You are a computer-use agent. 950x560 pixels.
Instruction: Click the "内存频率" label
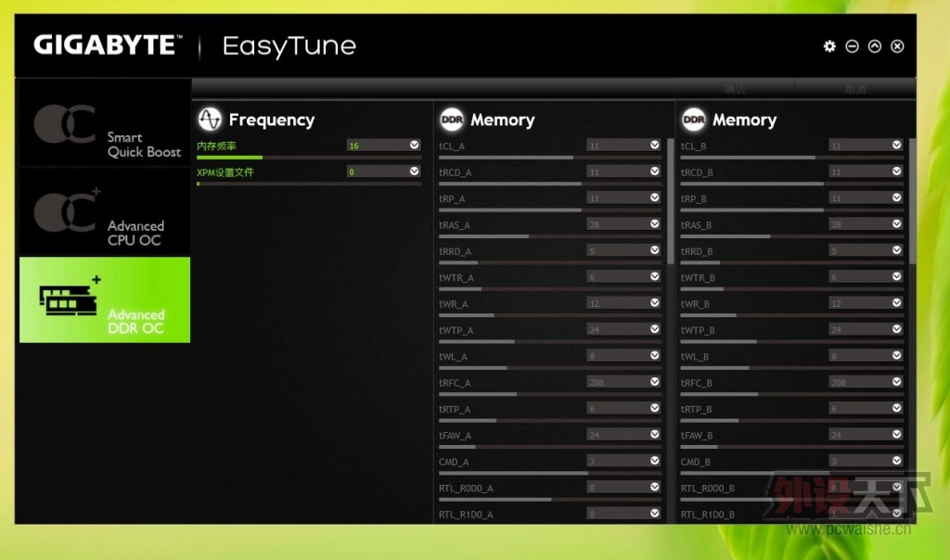point(216,146)
